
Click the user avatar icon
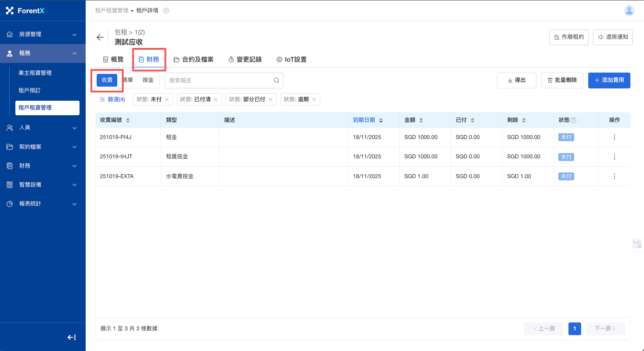point(629,11)
